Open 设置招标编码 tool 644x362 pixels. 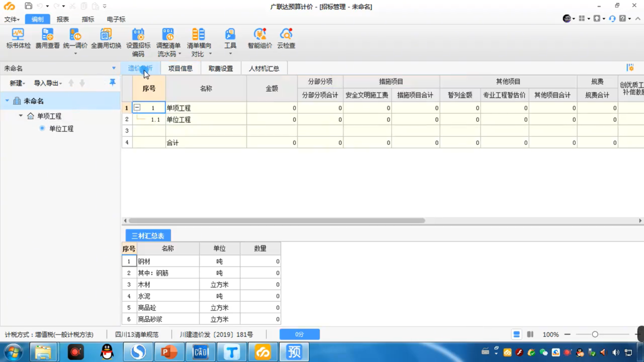tap(138, 42)
